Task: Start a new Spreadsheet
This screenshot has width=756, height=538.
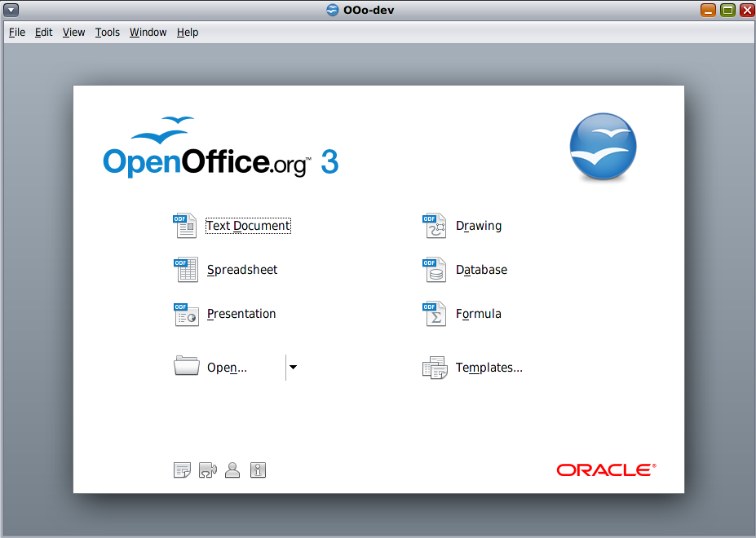Action: (x=241, y=270)
